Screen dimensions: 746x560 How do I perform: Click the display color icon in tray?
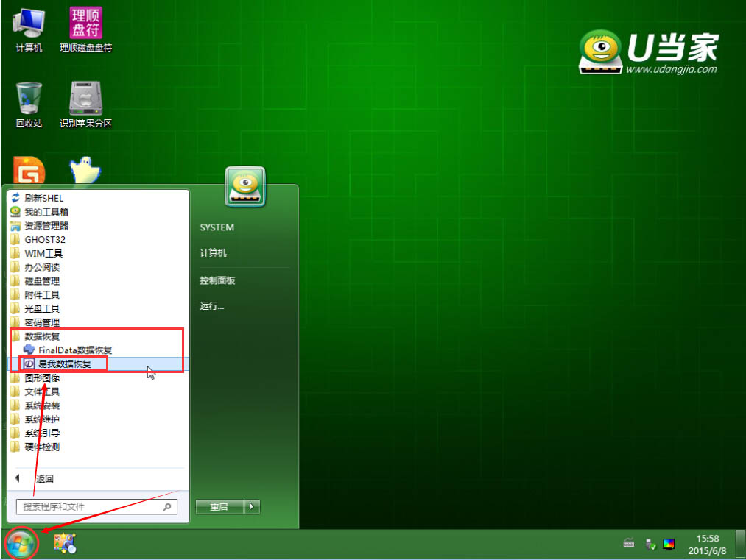pos(669,545)
